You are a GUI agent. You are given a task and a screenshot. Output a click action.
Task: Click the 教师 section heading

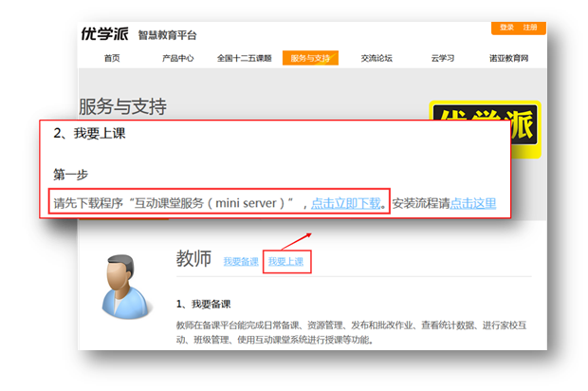(193, 259)
